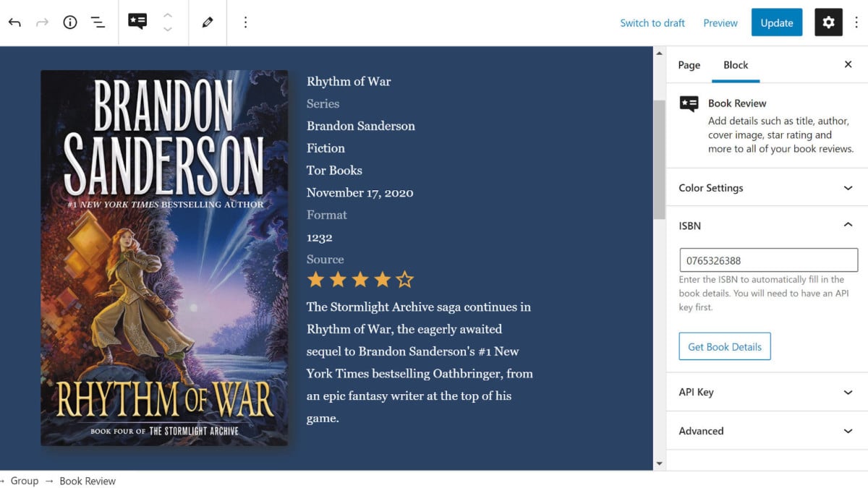Select the pencil edit tool
The width and height of the screenshot is (868, 488).
click(x=208, y=22)
